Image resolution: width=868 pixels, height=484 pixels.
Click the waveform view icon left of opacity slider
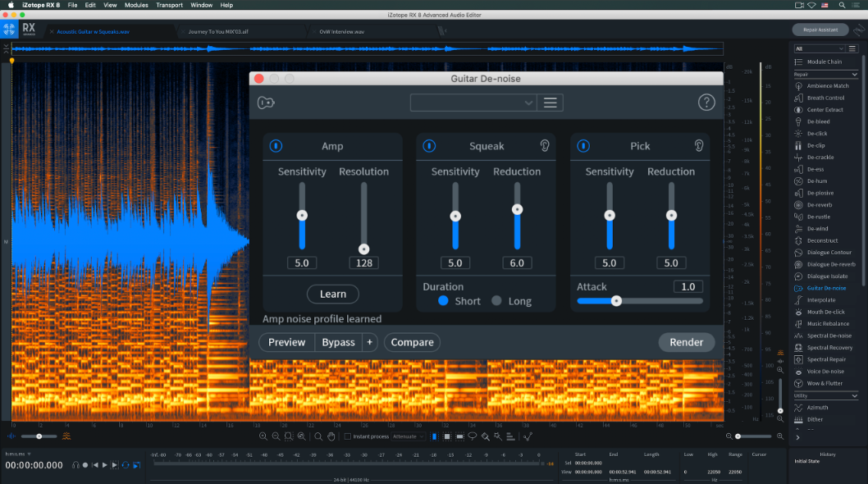click(x=11, y=436)
